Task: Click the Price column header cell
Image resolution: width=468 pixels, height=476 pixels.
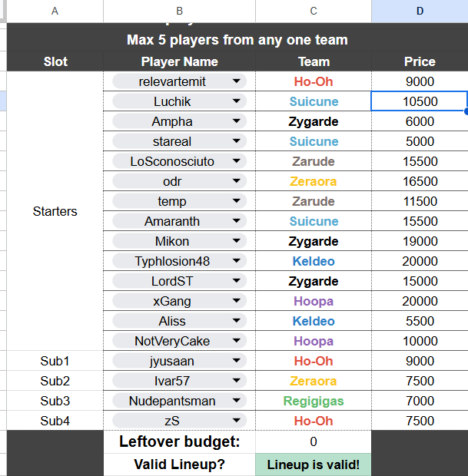Action: (x=420, y=61)
